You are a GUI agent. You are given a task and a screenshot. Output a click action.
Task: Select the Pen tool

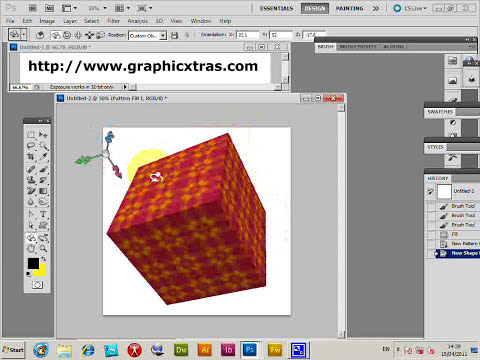click(31, 214)
